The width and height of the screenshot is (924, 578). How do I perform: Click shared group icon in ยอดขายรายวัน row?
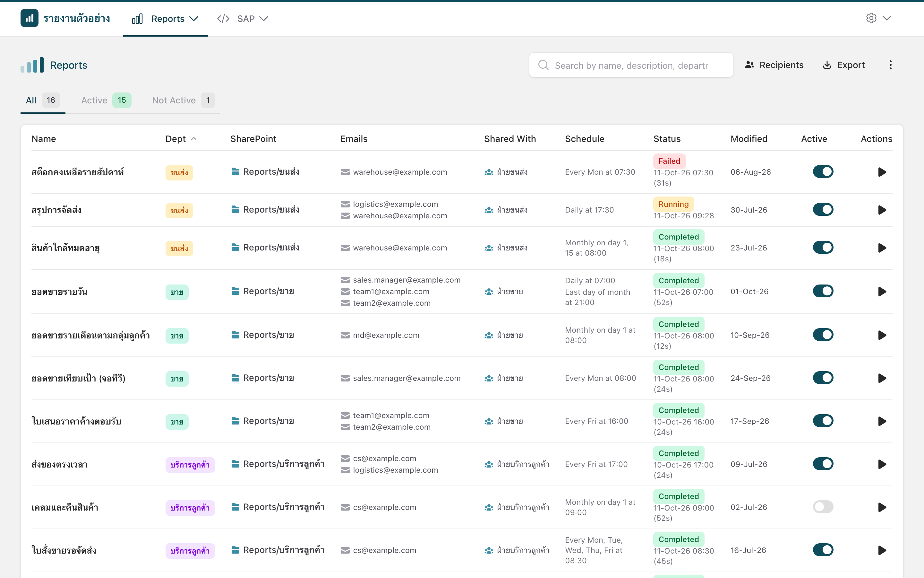[489, 292]
